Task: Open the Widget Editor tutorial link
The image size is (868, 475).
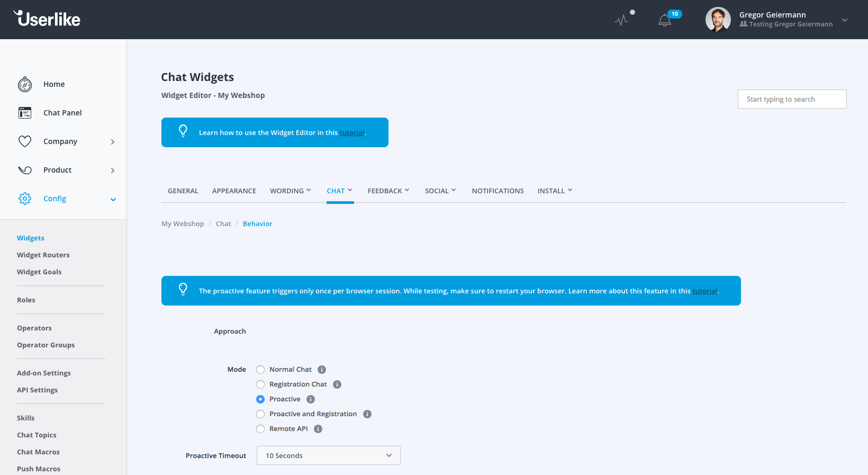Action: click(352, 133)
